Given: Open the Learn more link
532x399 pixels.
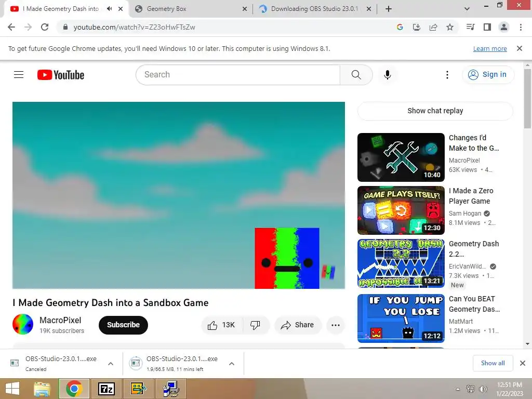Looking at the screenshot, I should click(x=490, y=48).
